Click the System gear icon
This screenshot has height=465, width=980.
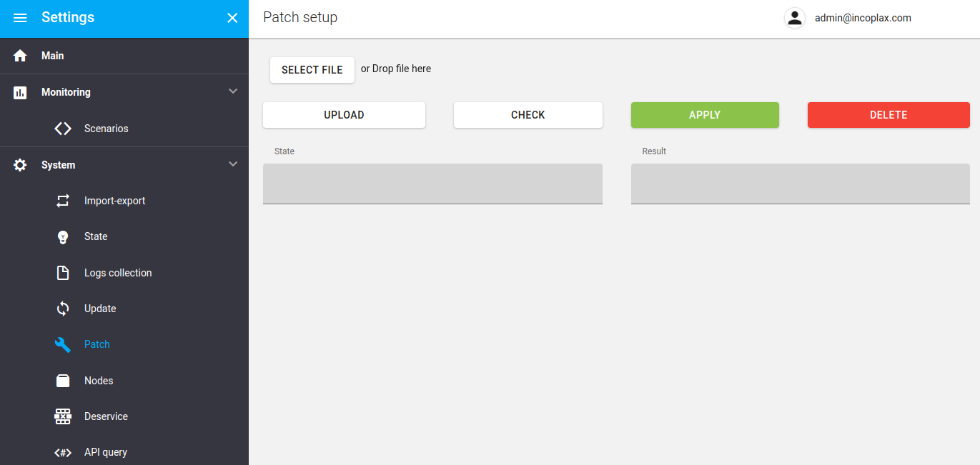pyautogui.click(x=20, y=165)
